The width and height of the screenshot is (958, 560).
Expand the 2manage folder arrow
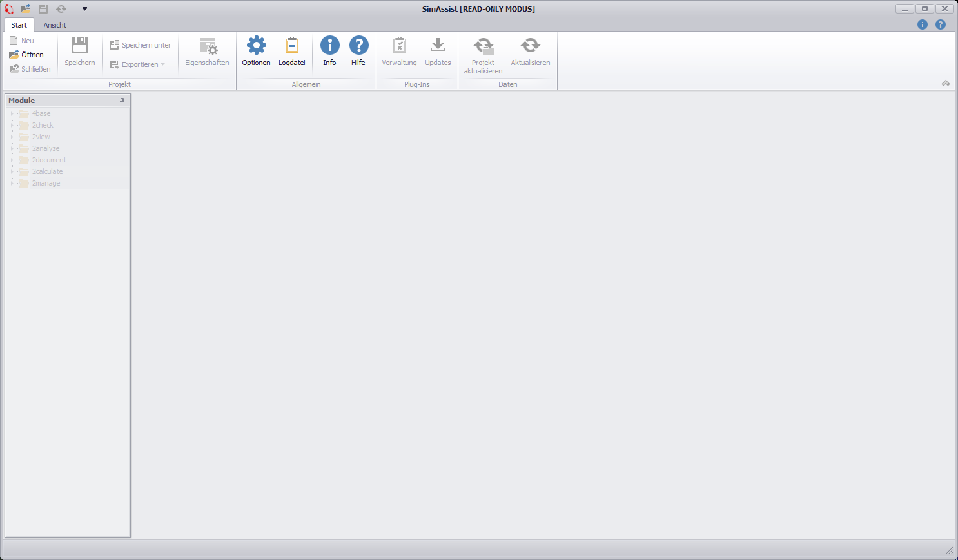click(x=12, y=183)
